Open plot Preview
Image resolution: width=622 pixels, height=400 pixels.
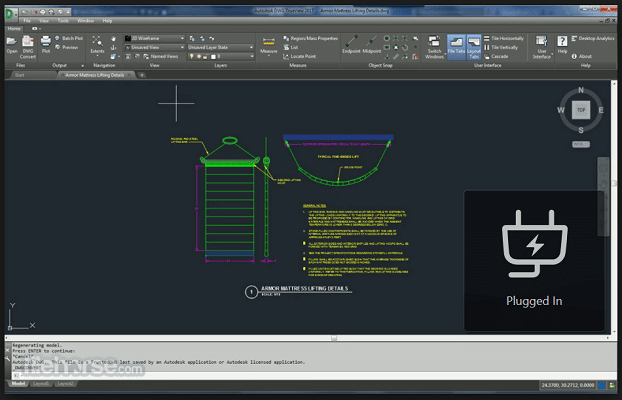tap(67, 47)
